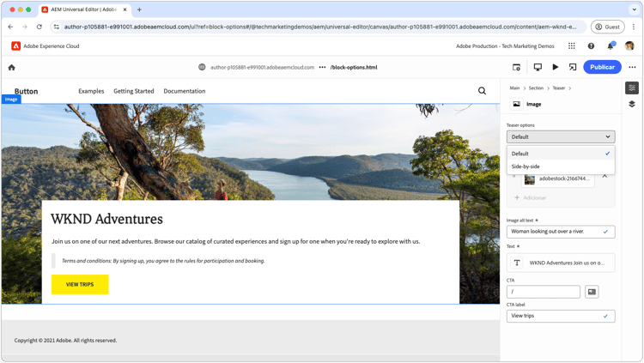Screen dimensions: 644x363
Task: Open notifications bell icon
Action: click(x=611, y=45)
